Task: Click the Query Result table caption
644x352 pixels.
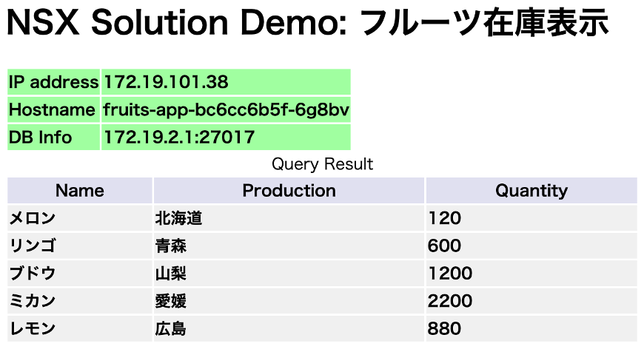Action: pyautogui.click(x=322, y=163)
